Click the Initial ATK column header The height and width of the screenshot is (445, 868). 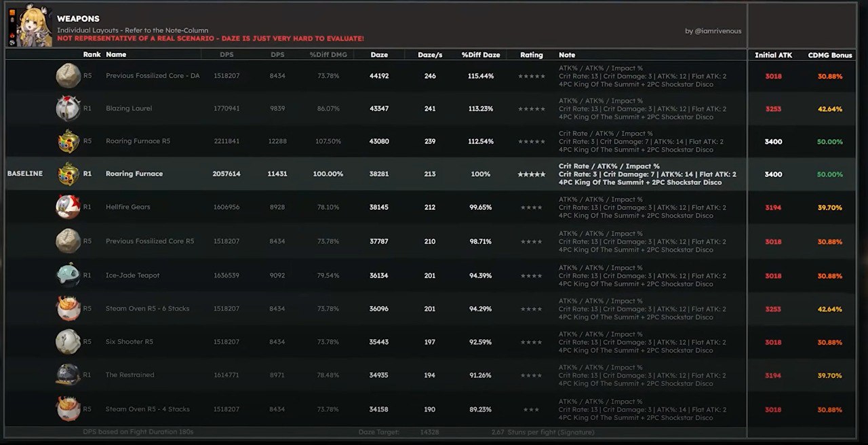tap(773, 55)
